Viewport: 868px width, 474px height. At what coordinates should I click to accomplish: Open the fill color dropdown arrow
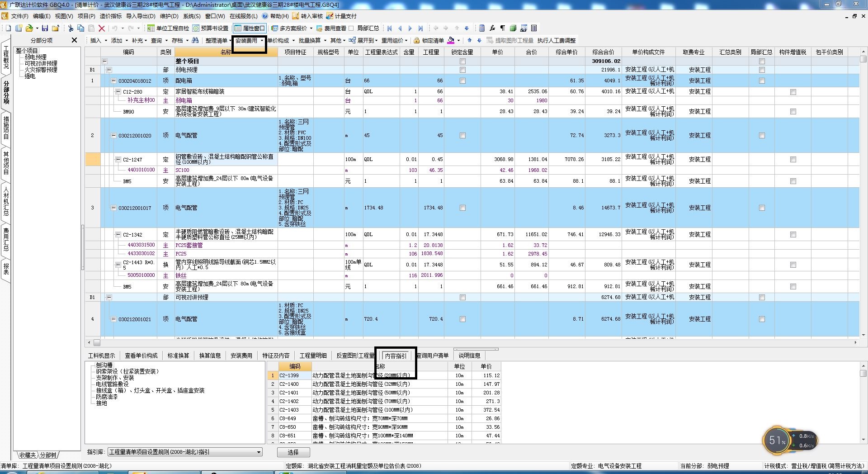tap(458, 40)
